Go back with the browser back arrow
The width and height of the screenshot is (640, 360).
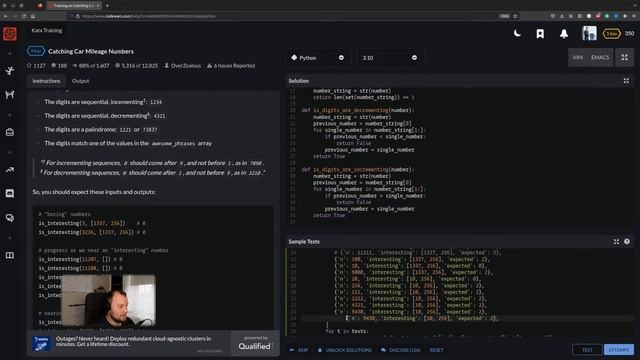click(x=5, y=16)
